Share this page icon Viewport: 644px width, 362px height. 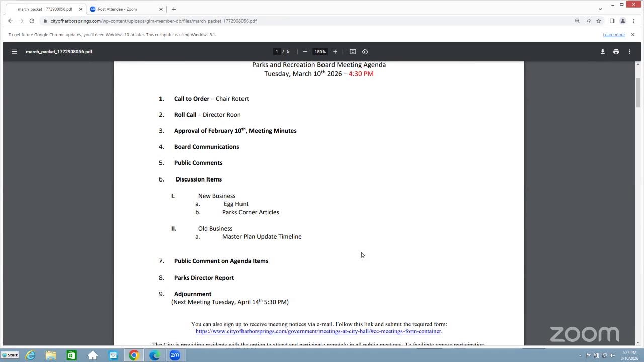tap(588, 21)
